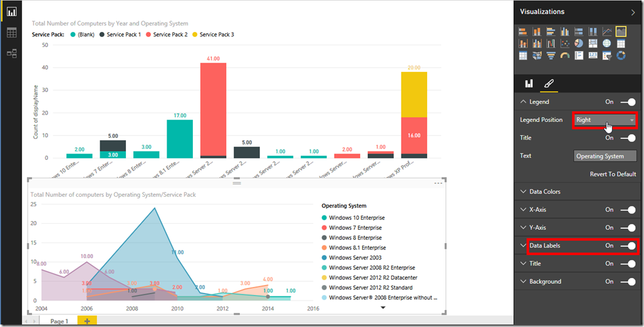The image size is (644, 327).
Task: Select the Clustered bar chart visualization
Action: [x=551, y=31]
